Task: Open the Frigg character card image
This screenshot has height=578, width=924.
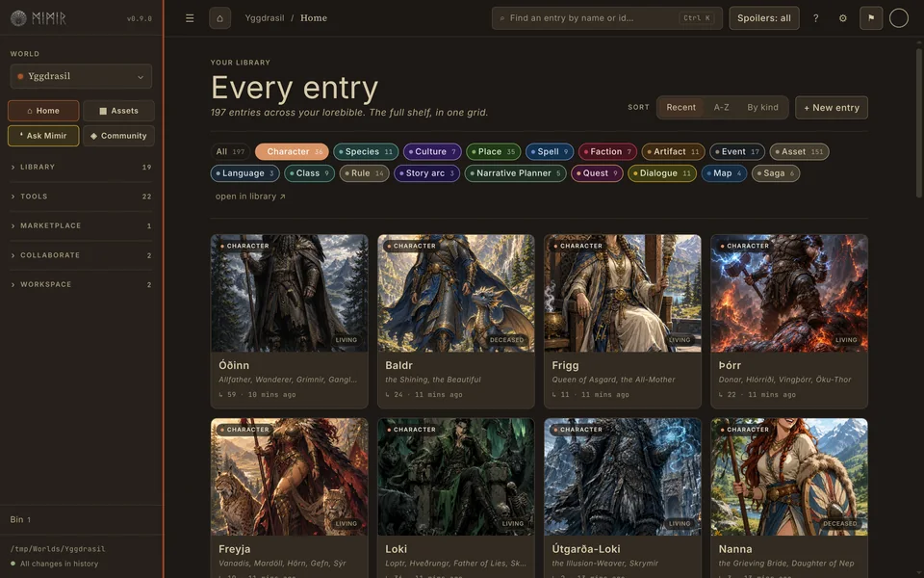Action: tap(623, 293)
